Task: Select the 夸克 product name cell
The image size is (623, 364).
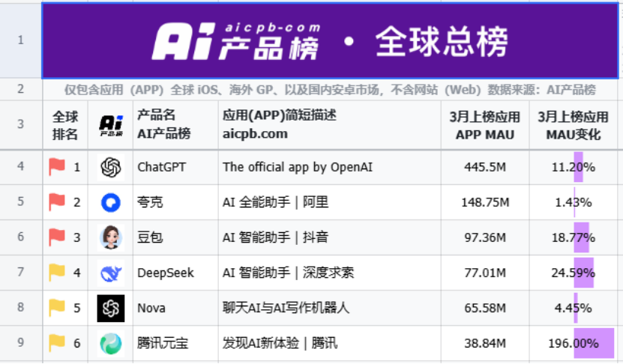Action: point(175,202)
